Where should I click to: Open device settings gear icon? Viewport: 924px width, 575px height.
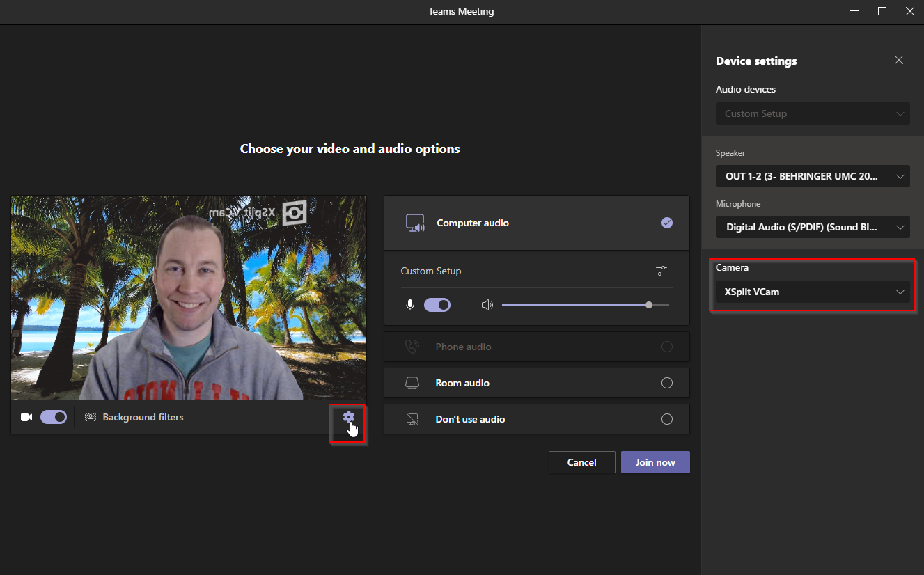(349, 417)
